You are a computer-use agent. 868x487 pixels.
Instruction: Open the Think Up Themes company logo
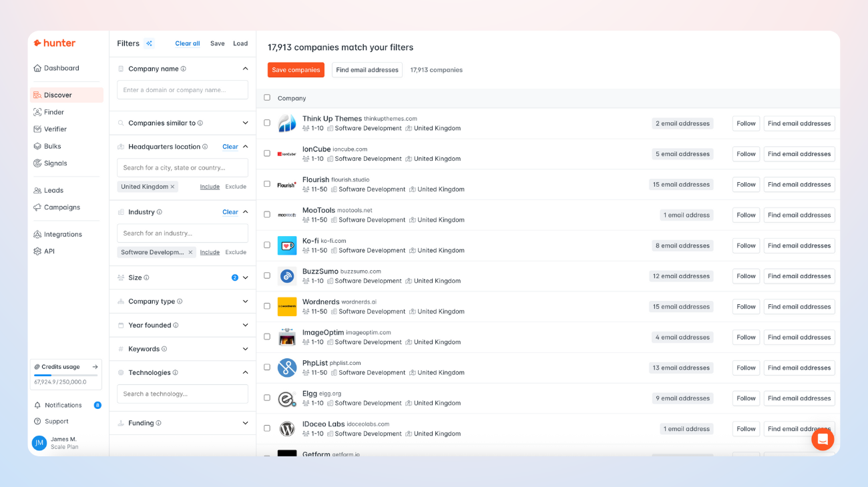point(287,123)
